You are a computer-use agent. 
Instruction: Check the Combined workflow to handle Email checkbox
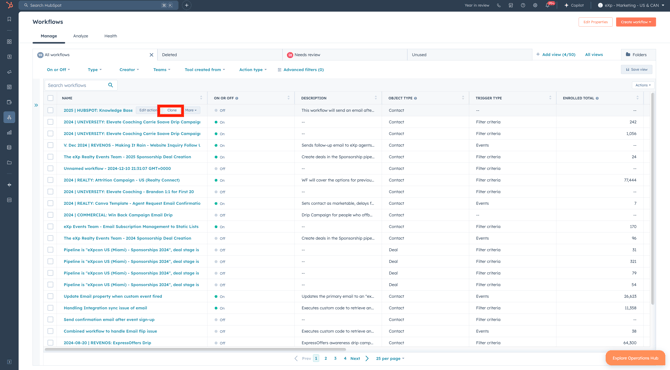coord(50,331)
